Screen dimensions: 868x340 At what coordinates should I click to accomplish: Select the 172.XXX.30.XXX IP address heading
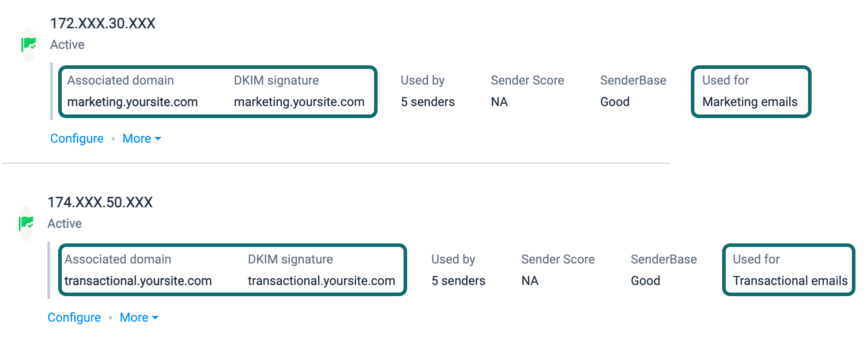pos(103,23)
